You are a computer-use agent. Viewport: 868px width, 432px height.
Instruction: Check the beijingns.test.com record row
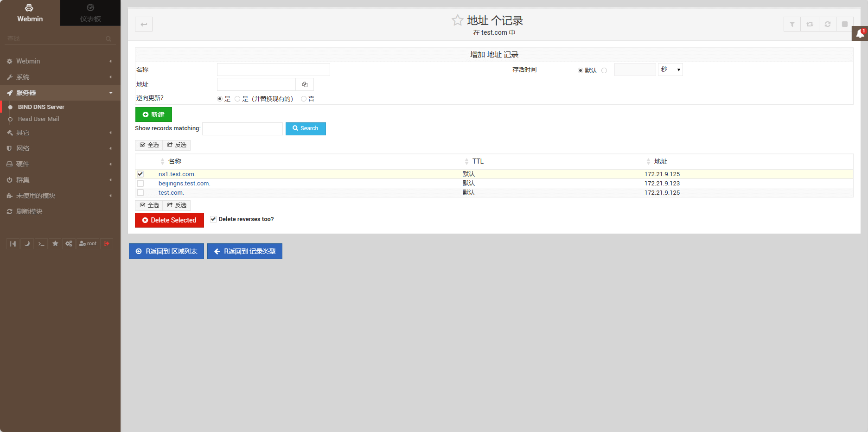[140, 183]
